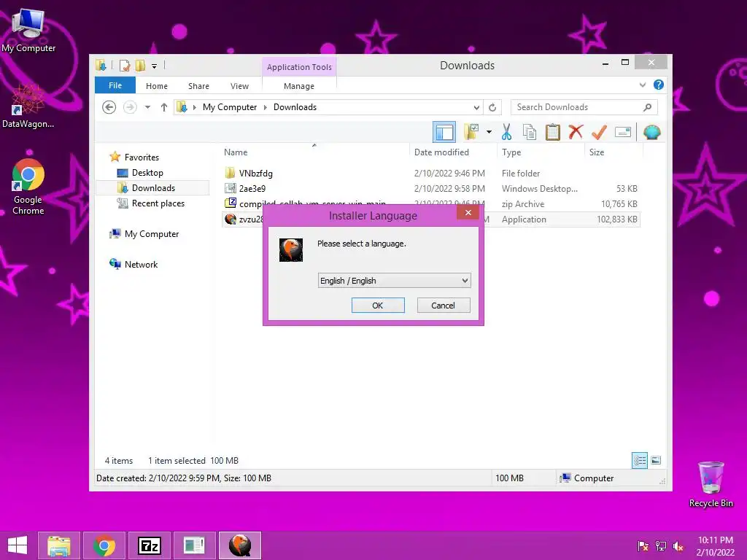Viewport: 747px width, 560px height.
Task: Open the recent locations dropdown arrow
Action: tap(147, 107)
